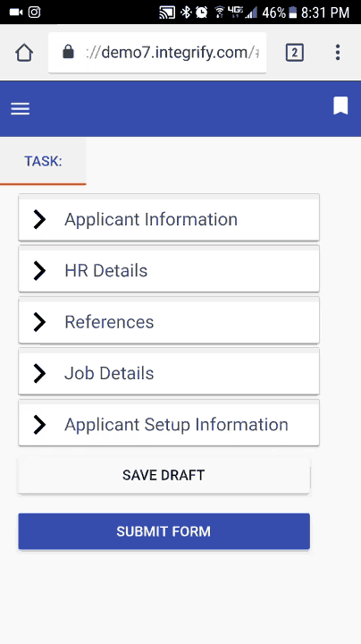
Task: Focus the demo7.integrify.com address bar
Action: [157, 53]
